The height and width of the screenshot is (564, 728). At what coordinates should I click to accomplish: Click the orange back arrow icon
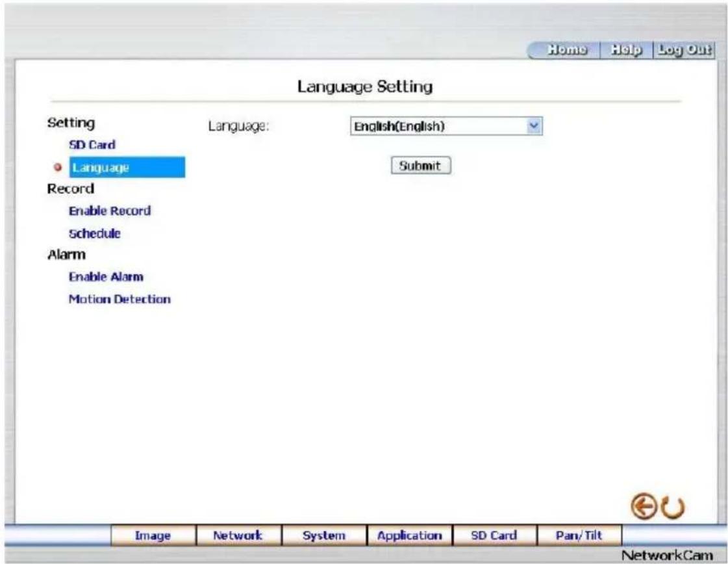tap(644, 506)
